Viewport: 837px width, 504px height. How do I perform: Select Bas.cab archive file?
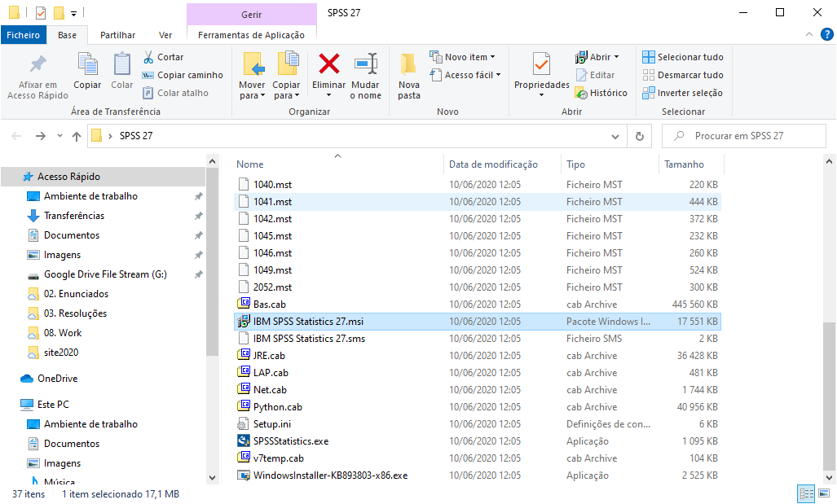coord(478,304)
